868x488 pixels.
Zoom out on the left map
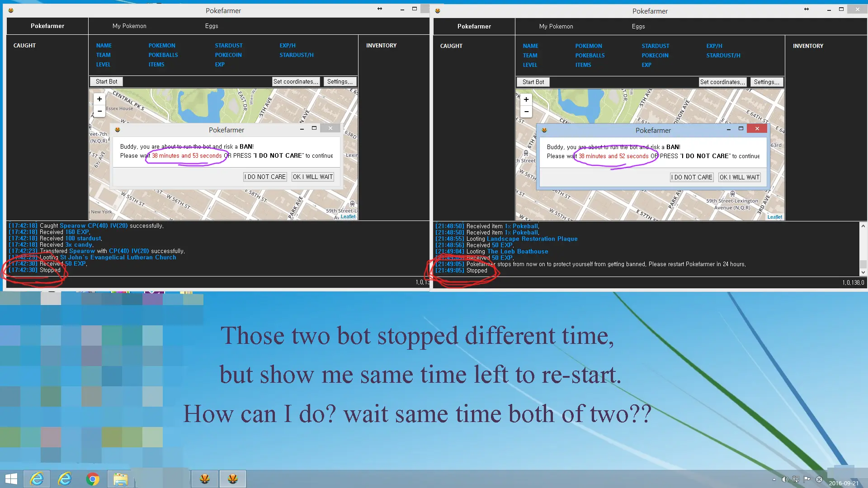click(99, 111)
